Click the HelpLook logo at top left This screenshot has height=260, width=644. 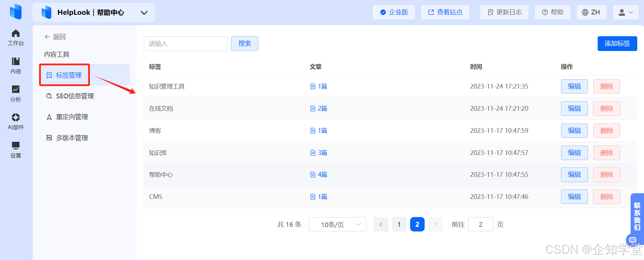click(16, 12)
